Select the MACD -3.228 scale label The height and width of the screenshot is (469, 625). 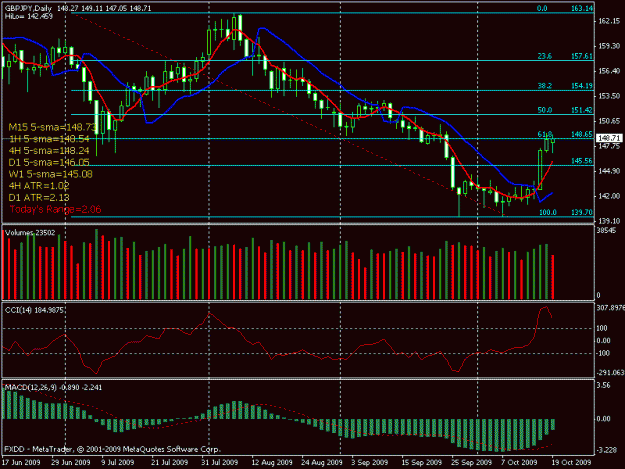pyautogui.click(x=606, y=450)
